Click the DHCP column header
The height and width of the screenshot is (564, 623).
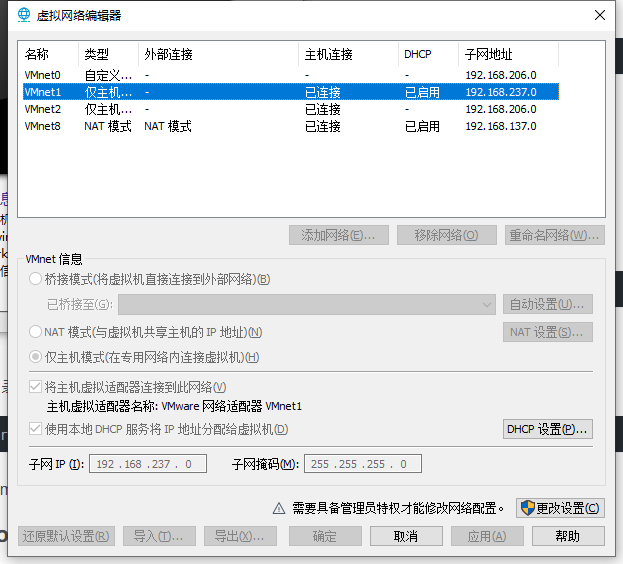pos(428,54)
